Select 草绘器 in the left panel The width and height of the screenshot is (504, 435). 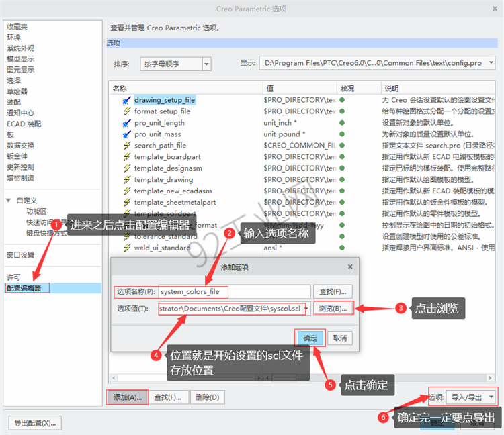pyautogui.click(x=17, y=91)
